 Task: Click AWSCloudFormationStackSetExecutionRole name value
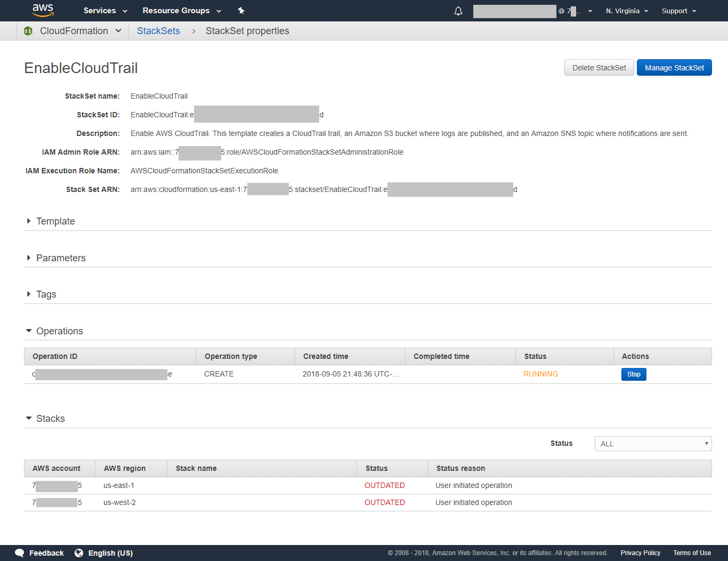[205, 171]
